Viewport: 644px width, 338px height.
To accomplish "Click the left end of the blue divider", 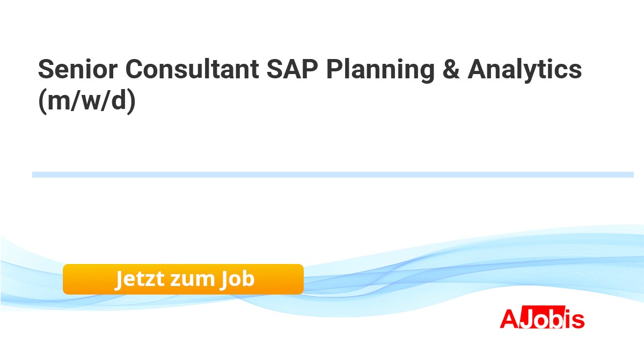I will pos(35,174).
